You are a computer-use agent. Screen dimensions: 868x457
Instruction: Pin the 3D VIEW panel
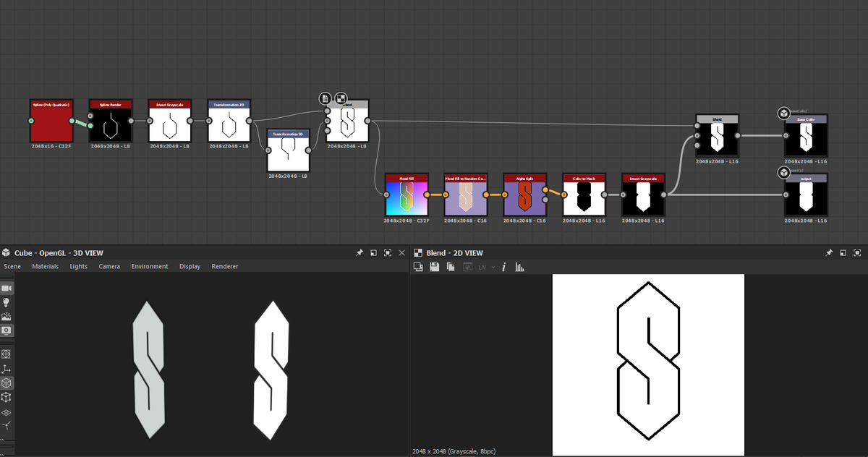(359, 253)
